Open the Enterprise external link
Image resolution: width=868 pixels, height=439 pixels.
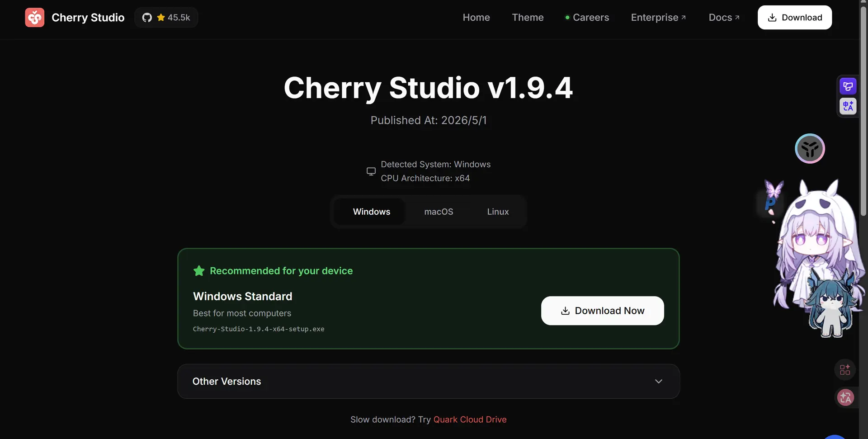coord(659,18)
